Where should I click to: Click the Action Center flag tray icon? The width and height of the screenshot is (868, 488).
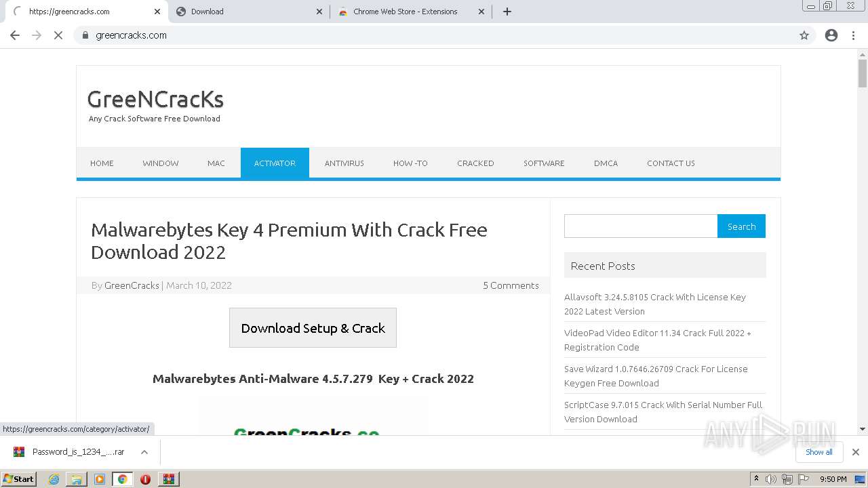click(x=804, y=479)
